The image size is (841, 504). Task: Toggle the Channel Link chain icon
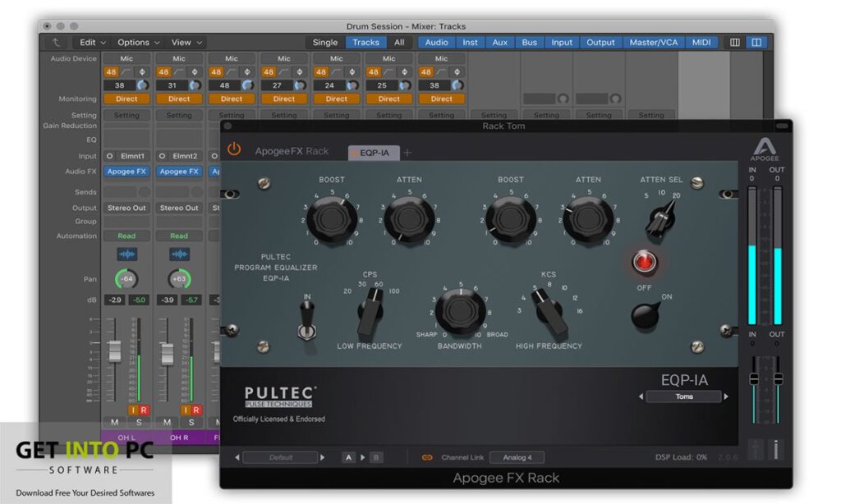(x=427, y=457)
